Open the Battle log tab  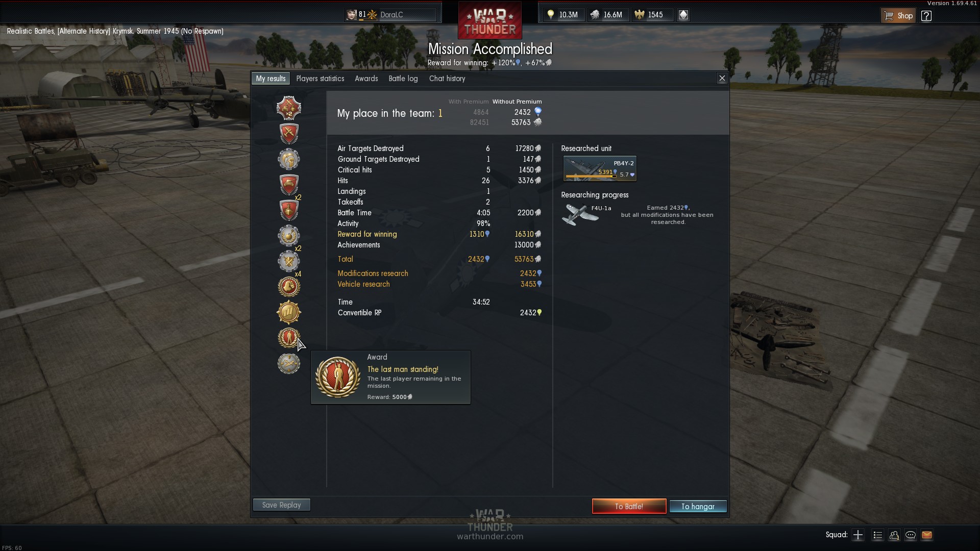(403, 79)
